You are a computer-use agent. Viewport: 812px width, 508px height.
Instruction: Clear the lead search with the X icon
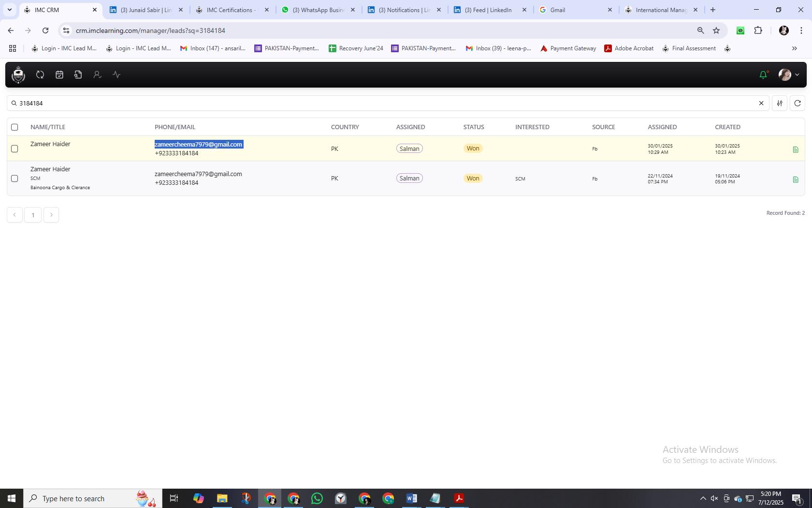coord(761,103)
